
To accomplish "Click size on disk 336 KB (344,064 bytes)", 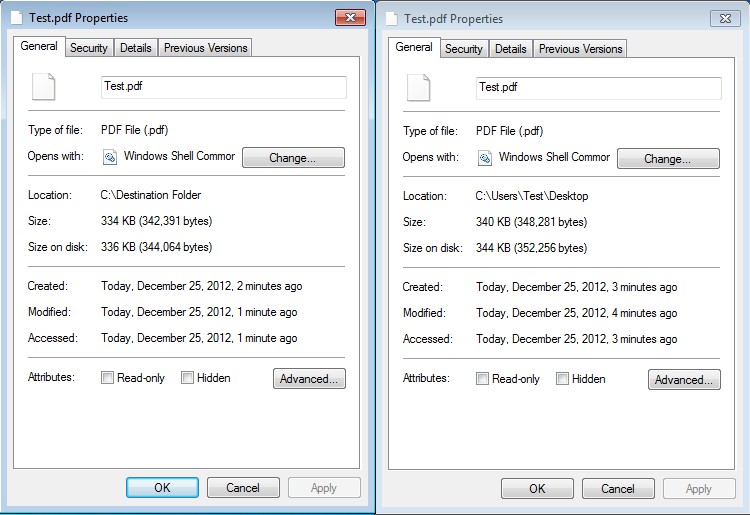I will [x=156, y=247].
